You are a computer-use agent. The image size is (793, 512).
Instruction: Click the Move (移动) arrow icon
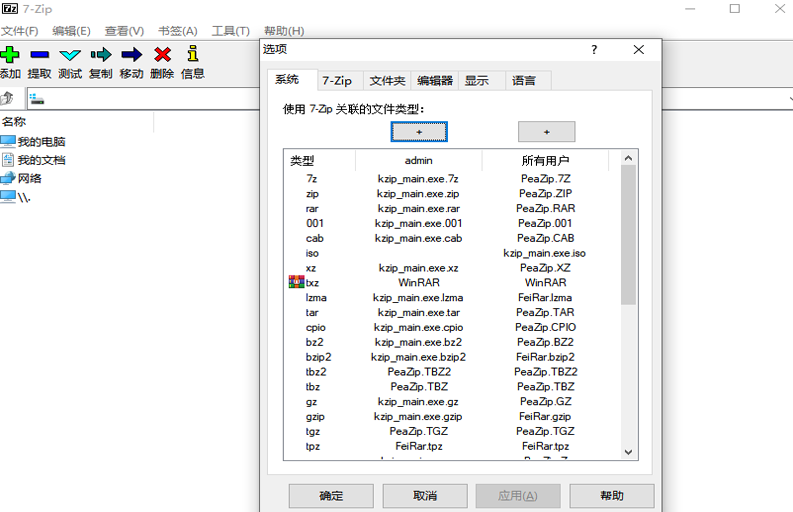pos(131,55)
